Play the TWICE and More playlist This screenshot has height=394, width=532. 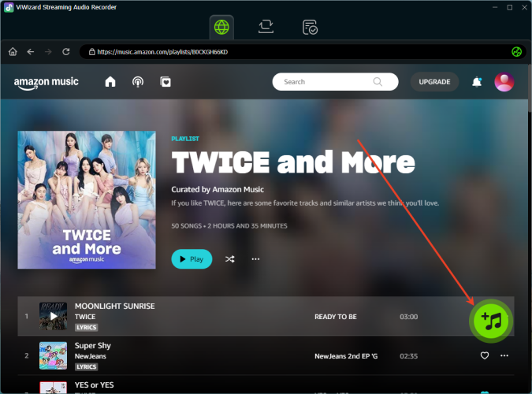click(x=192, y=259)
